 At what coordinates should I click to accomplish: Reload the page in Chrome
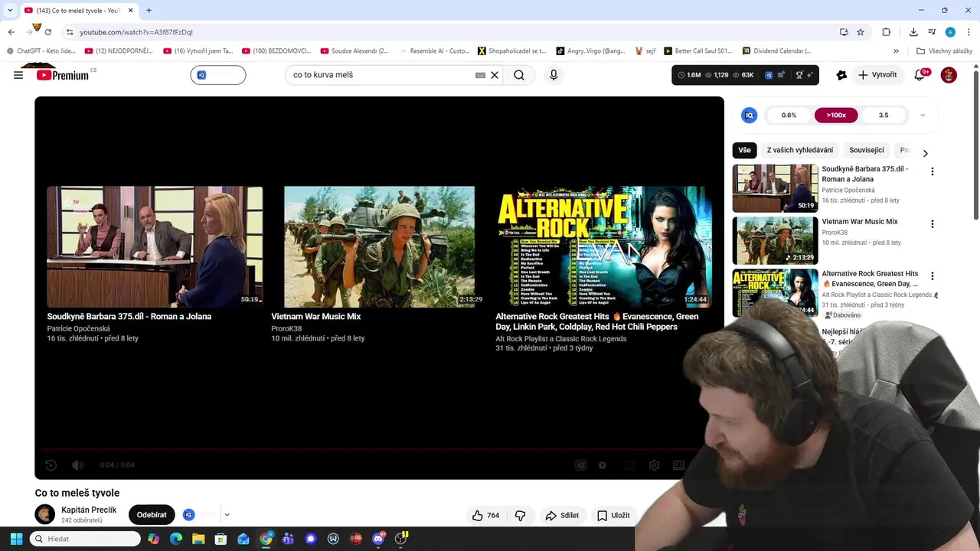(47, 32)
